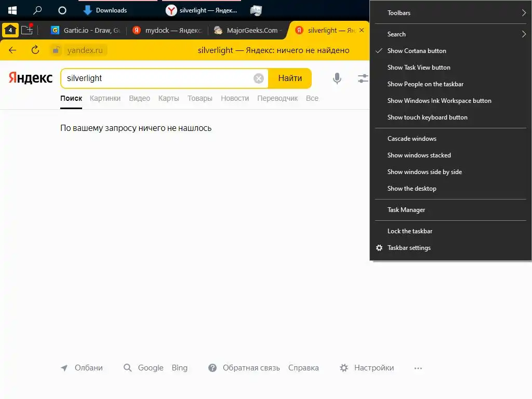
Task: Click the taskbar search magnifier icon
Action: point(37,10)
